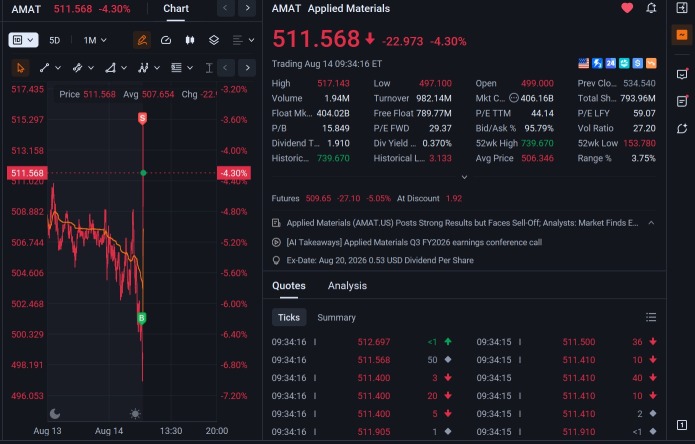Open Applied Materials sell-off news headline
The width and height of the screenshot is (695, 444).
(x=462, y=223)
